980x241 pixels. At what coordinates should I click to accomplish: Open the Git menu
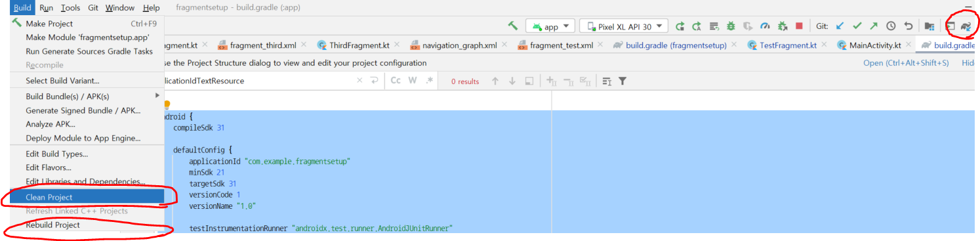pyautogui.click(x=93, y=8)
